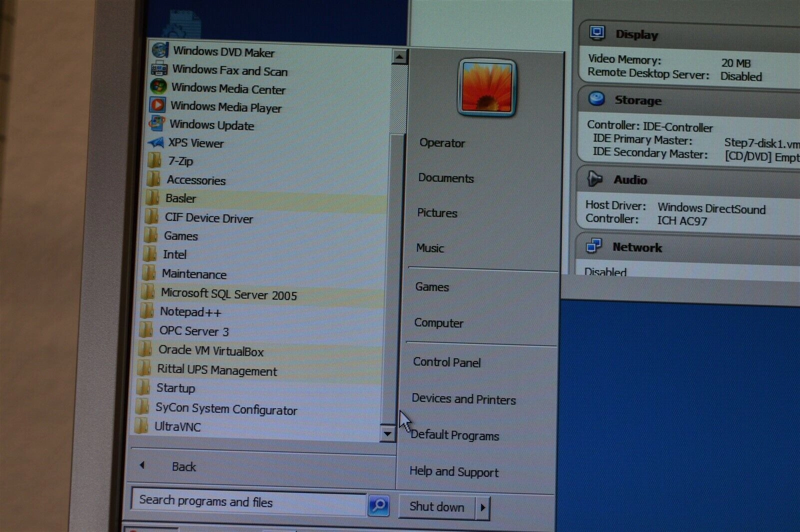
Task: Launch XPS Viewer icon
Action: [155, 142]
